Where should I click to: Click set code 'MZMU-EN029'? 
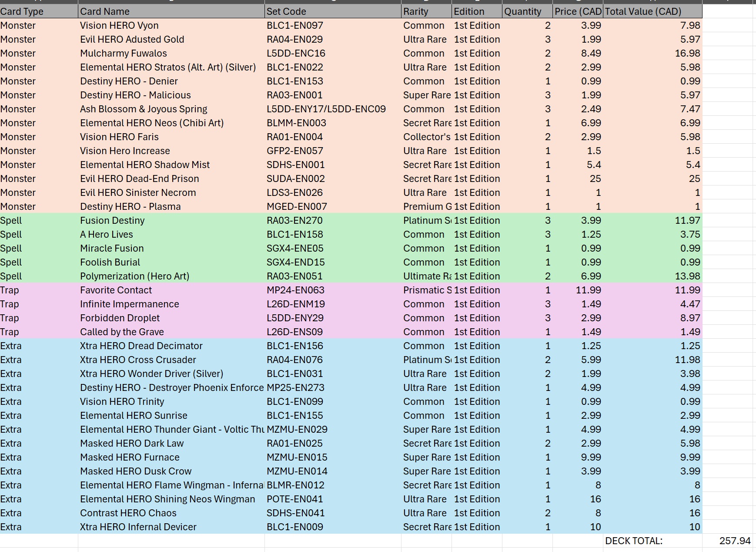click(333, 429)
